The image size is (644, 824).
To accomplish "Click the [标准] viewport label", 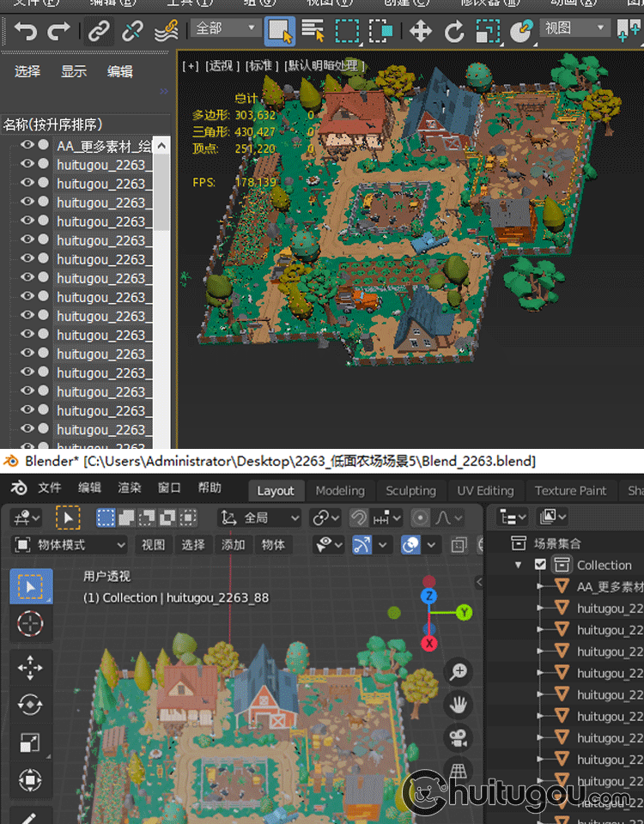I will pyautogui.click(x=261, y=66).
